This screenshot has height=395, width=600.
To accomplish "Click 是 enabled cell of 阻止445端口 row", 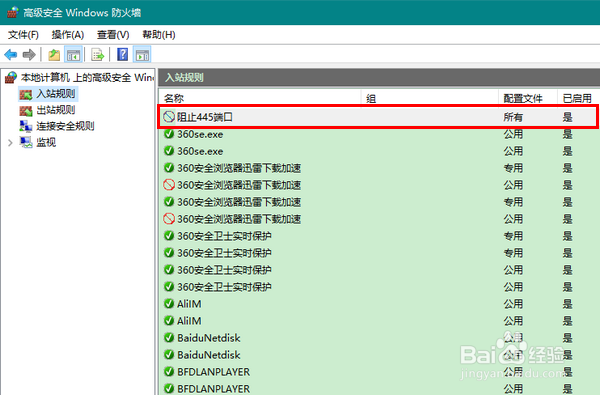I will pyautogui.click(x=567, y=117).
